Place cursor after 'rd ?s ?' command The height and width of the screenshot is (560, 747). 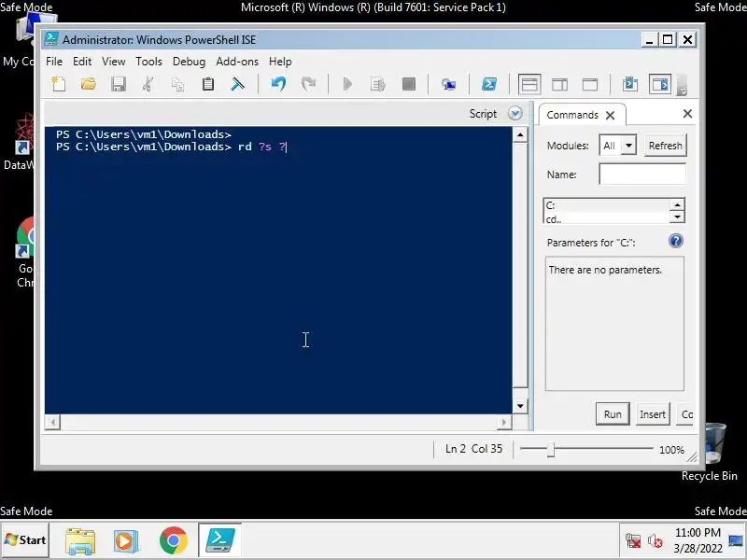[x=287, y=147]
